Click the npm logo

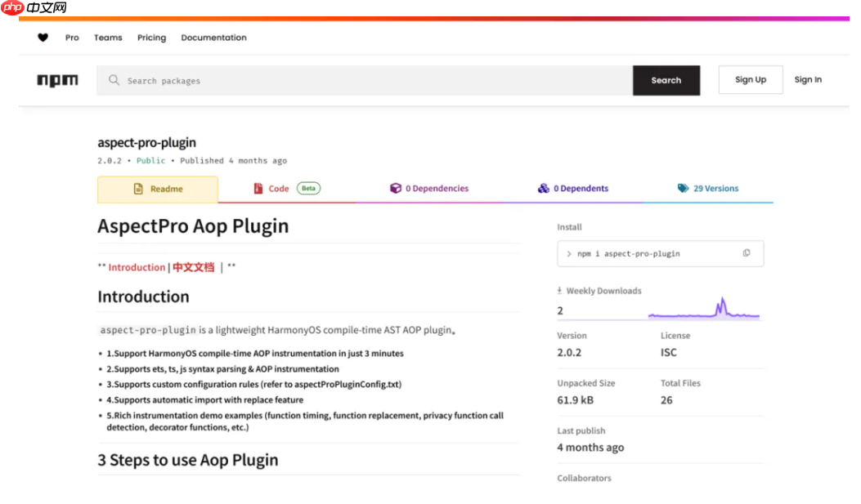pyautogui.click(x=57, y=80)
